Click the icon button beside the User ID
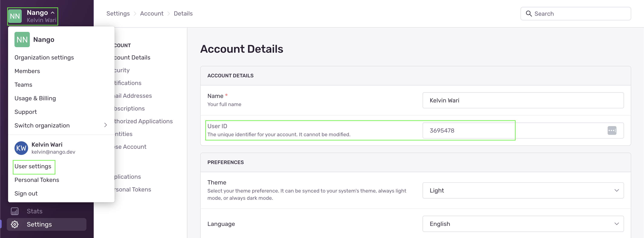 [611, 130]
